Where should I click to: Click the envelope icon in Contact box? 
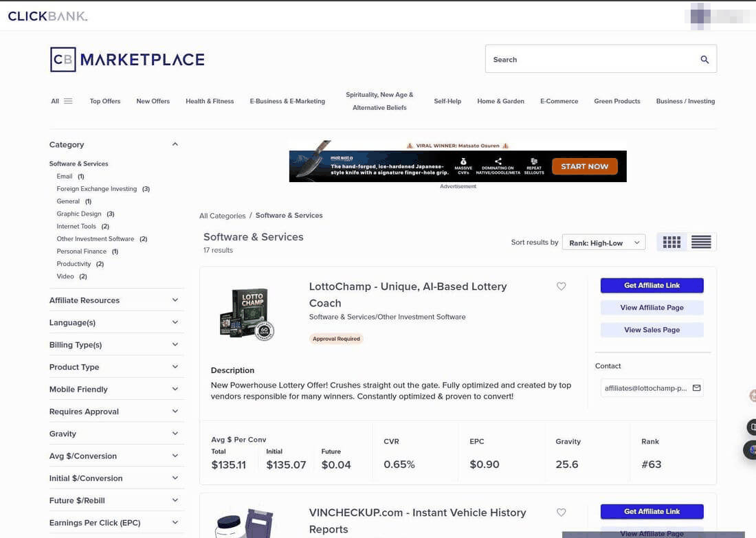[696, 388]
